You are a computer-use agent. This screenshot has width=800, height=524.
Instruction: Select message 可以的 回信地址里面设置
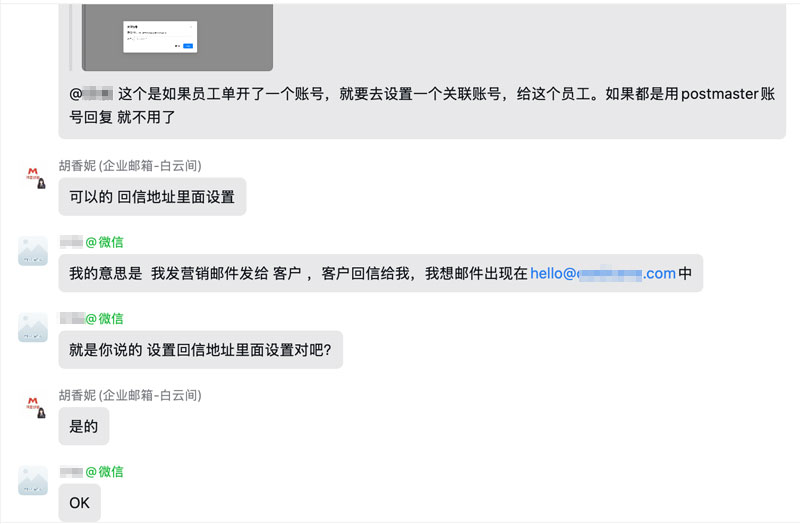(x=152, y=196)
